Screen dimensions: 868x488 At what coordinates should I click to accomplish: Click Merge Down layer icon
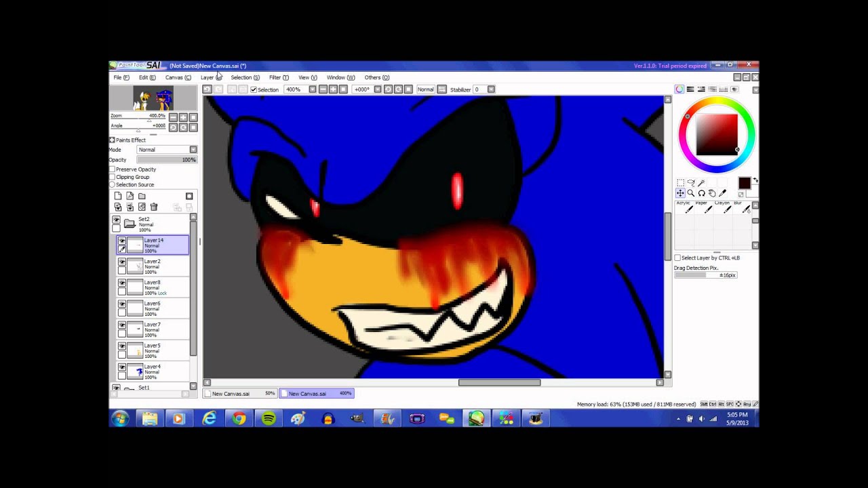tap(130, 207)
